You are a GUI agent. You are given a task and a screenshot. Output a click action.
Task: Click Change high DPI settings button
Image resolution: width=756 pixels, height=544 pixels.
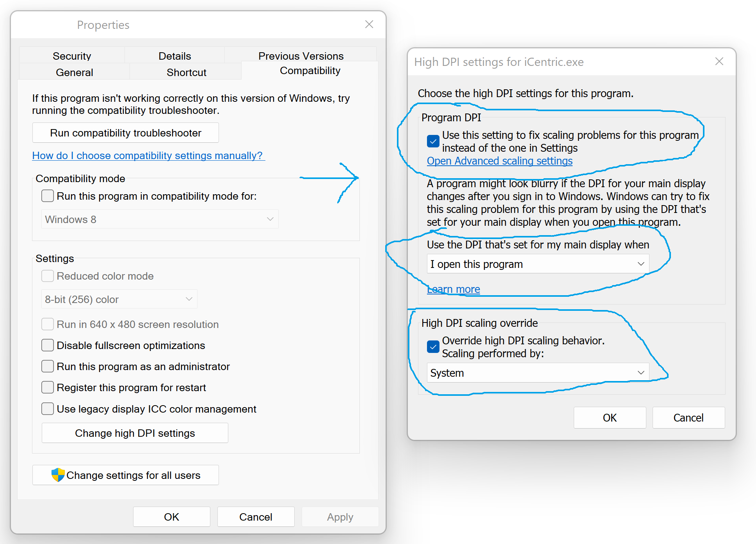click(x=135, y=433)
